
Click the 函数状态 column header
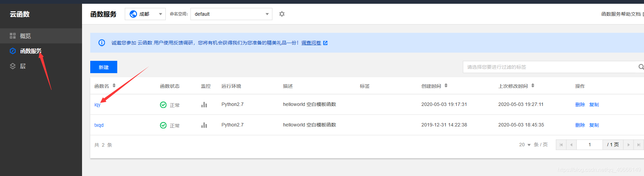[170, 86]
